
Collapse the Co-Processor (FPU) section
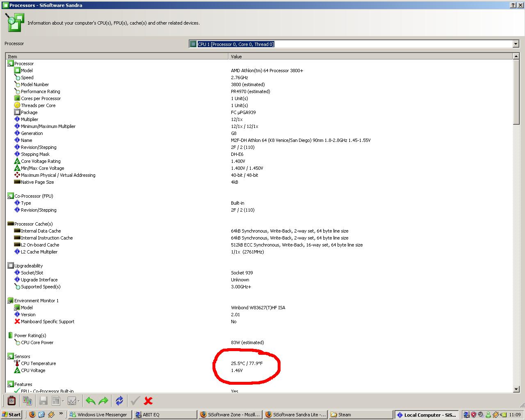click(11, 196)
